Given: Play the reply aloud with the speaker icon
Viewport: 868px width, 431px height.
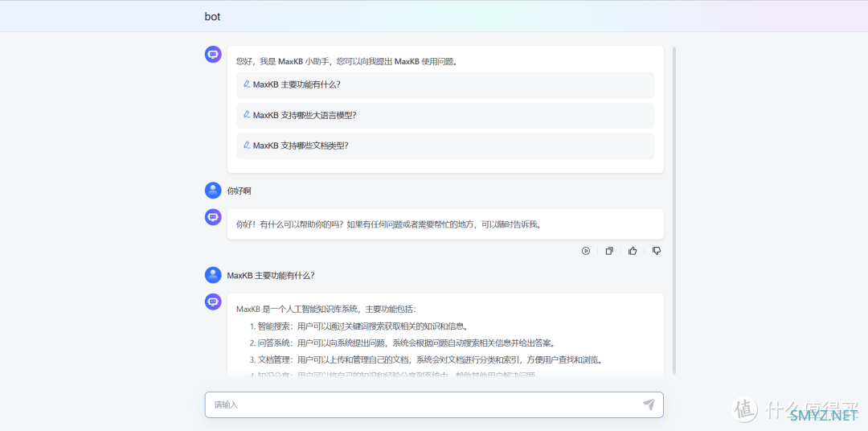Looking at the screenshot, I should pos(586,251).
